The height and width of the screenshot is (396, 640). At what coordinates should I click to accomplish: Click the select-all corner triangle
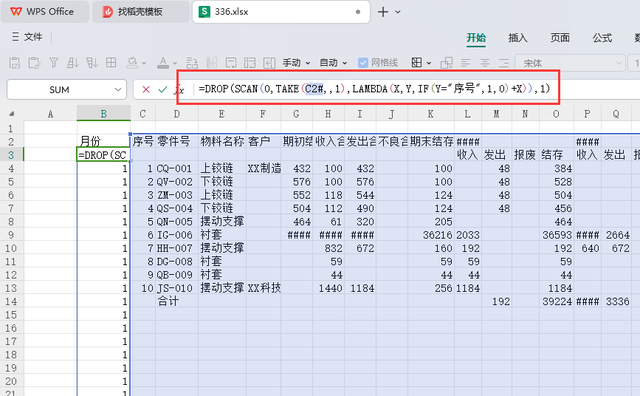12,114
